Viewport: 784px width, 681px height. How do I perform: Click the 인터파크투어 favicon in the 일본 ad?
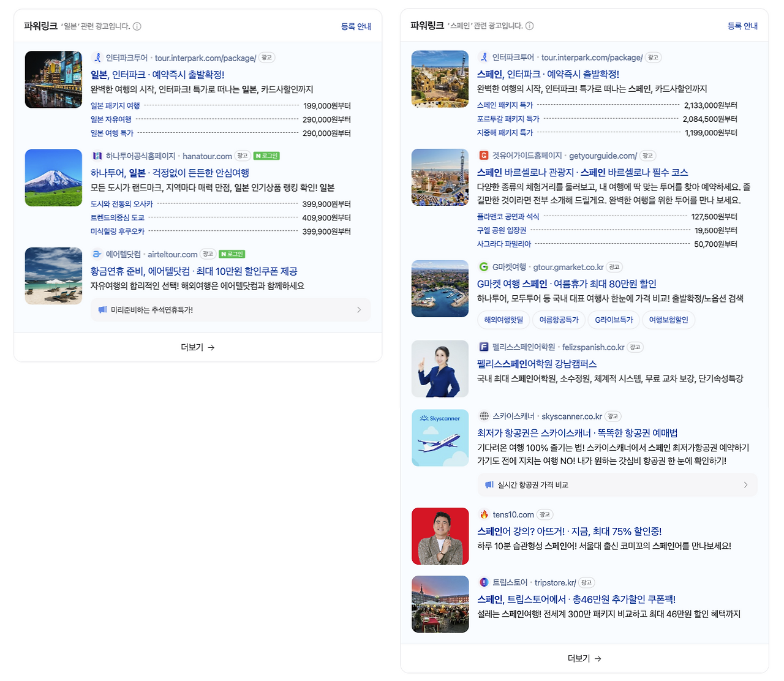pyautogui.click(x=97, y=58)
